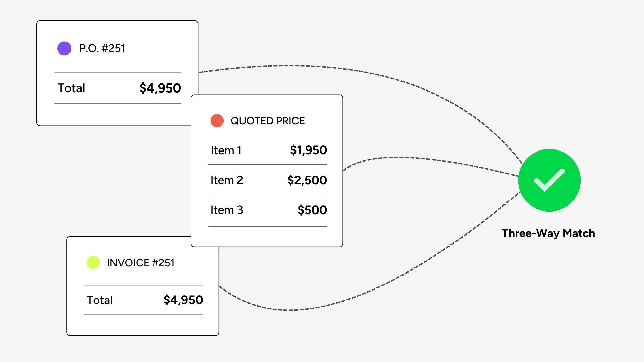Click the QUOTED PRICE heading
Image resolution: width=644 pixels, height=362 pixels.
click(268, 121)
